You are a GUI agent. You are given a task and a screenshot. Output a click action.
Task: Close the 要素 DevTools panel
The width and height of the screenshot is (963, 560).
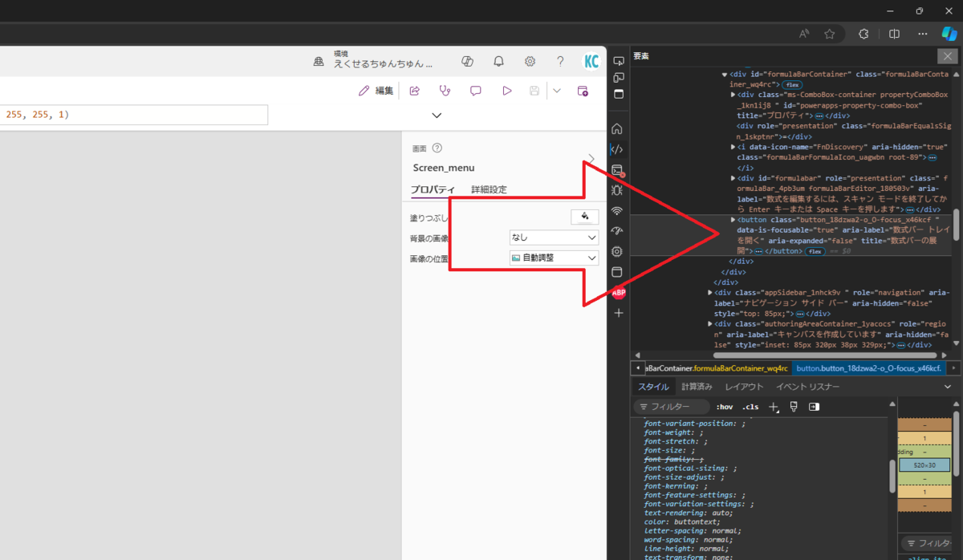point(948,56)
